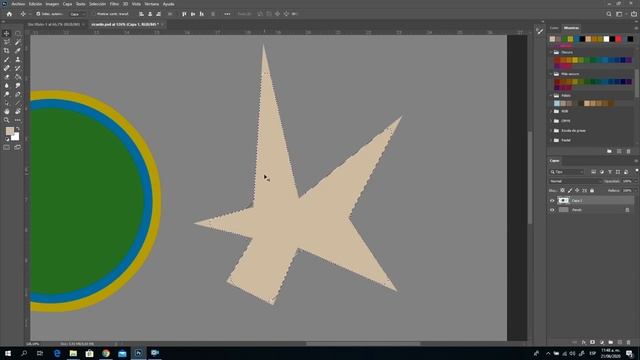Open the Tipo filter dropdown
Viewport: 640px width, 360px height.
(567, 172)
